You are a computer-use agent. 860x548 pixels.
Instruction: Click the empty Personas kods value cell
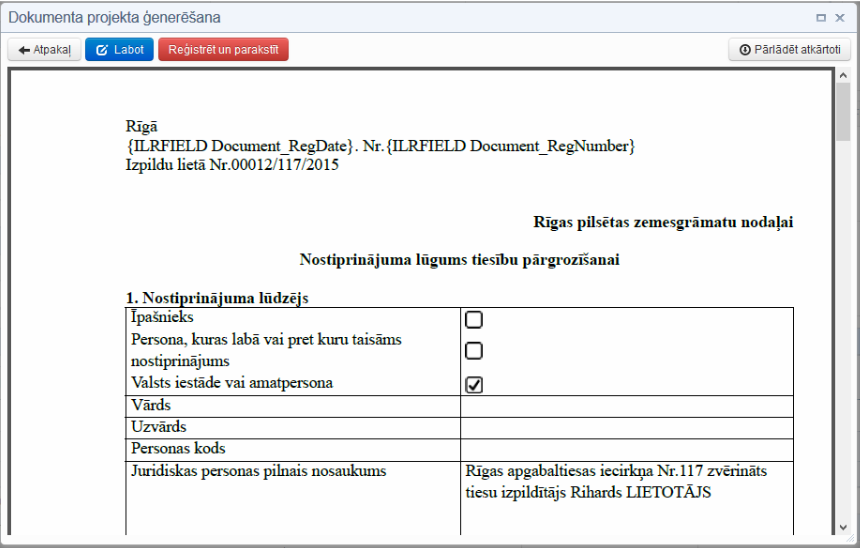pos(626,449)
